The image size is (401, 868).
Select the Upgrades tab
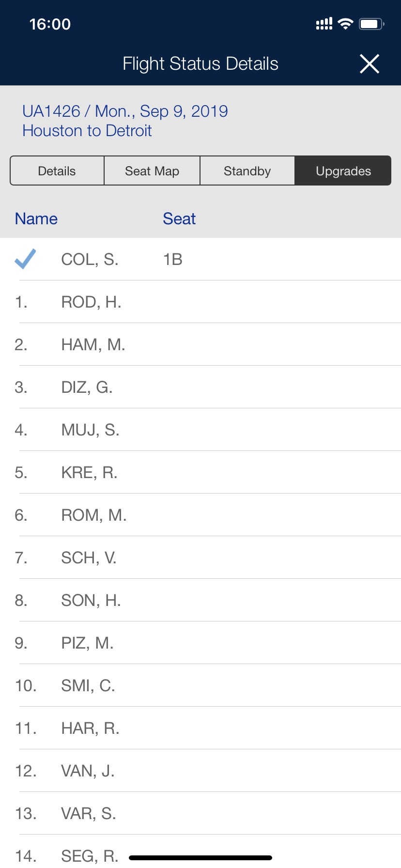343,171
